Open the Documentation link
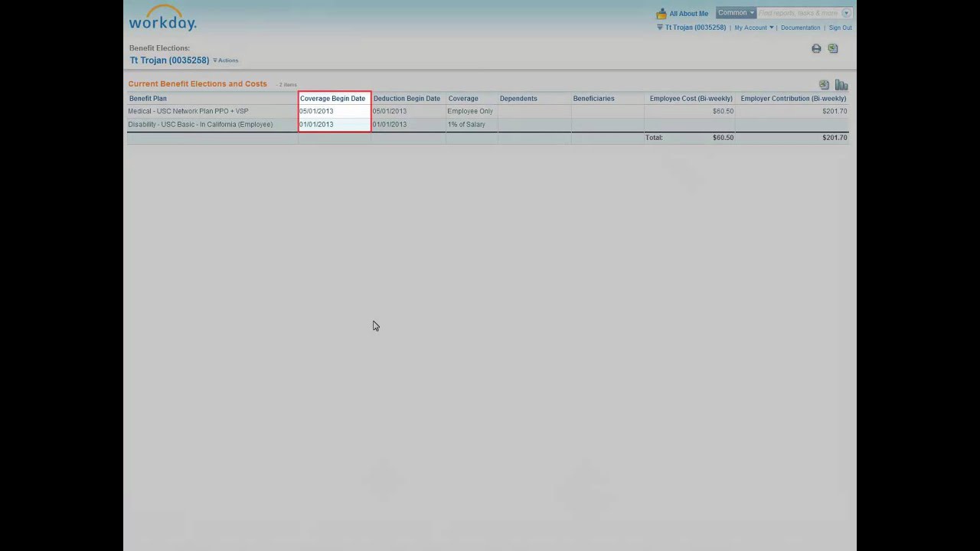 800,28
